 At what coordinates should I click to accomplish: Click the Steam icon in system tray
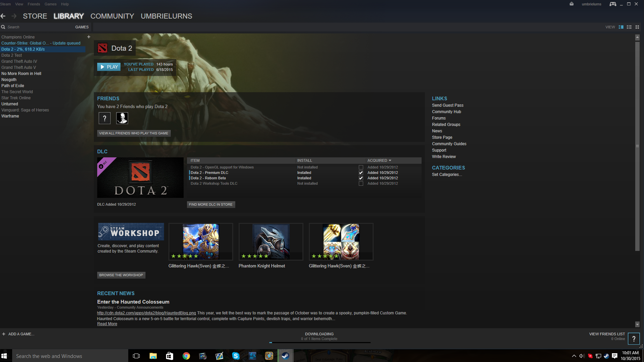pos(607,356)
